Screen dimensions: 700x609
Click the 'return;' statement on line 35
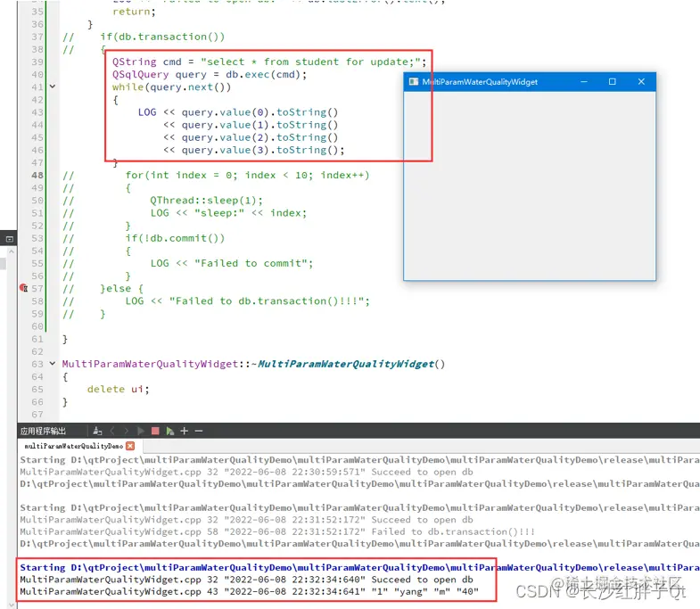pyautogui.click(x=134, y=12)
